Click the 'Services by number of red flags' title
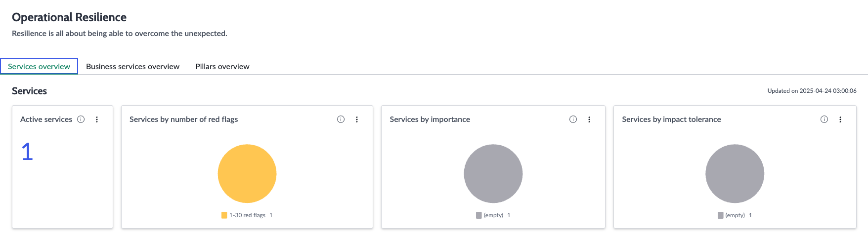868x237 pixels. click(x=184, y=119)
